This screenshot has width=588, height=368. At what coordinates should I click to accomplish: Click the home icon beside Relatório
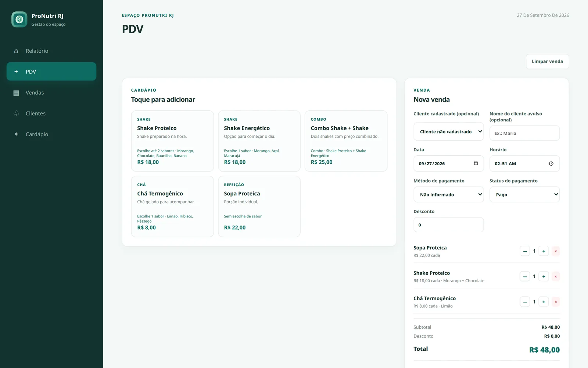(16, 51)
